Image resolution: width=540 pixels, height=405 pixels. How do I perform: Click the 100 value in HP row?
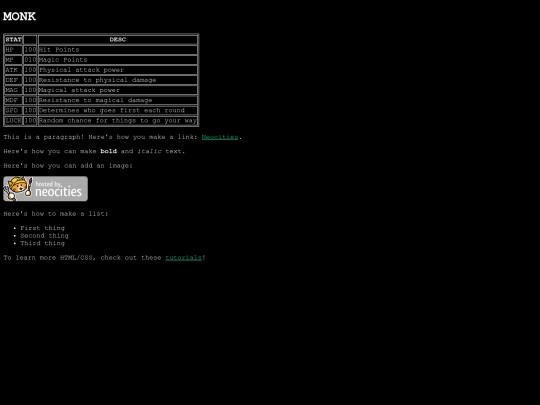click(x=30, y=50)
